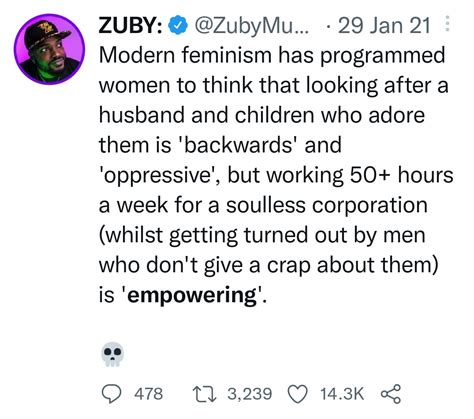Click the 3,239 retweets count
This screenshot has height=419, width=474.
pyautogui.click(x=250, y=393)
